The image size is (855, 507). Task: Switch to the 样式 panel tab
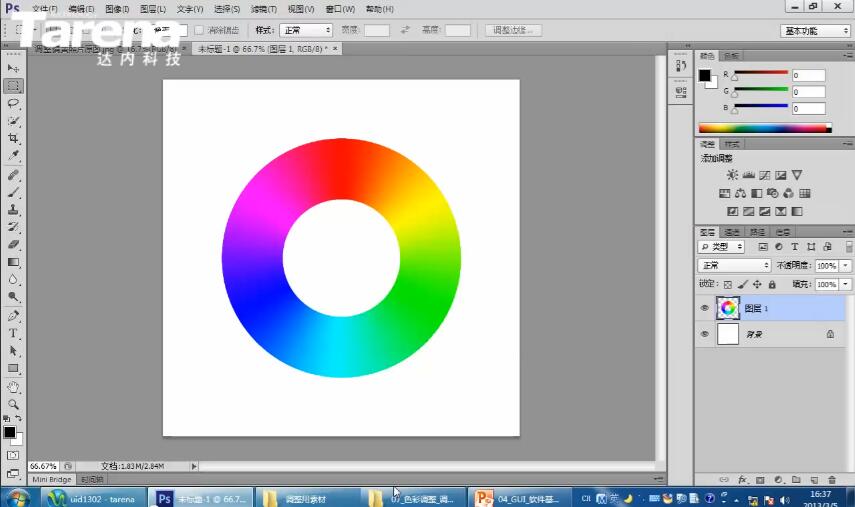(x=732, y=144)
